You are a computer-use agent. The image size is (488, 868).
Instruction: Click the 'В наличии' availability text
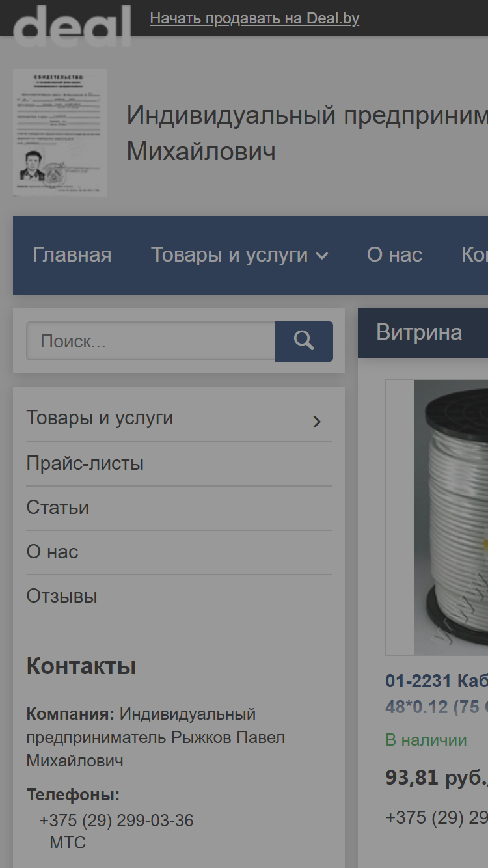426,740
